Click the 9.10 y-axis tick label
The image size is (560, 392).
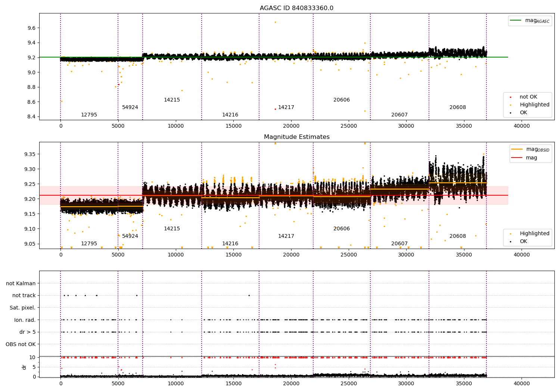coord(30,229)
